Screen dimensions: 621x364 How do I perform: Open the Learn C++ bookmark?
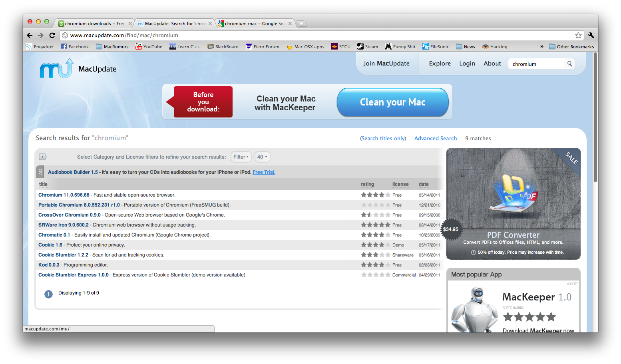point(185,47)
